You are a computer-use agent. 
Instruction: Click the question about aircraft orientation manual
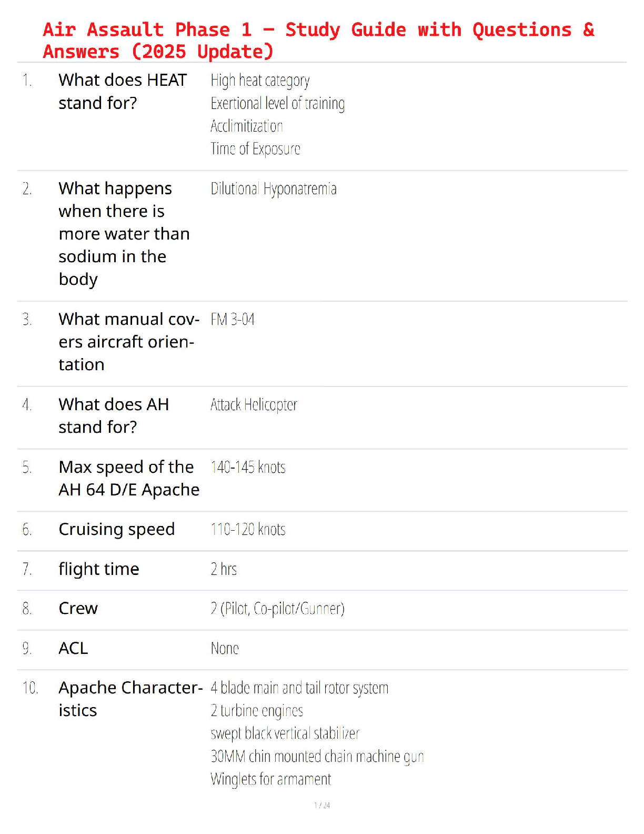click(128, 342)
